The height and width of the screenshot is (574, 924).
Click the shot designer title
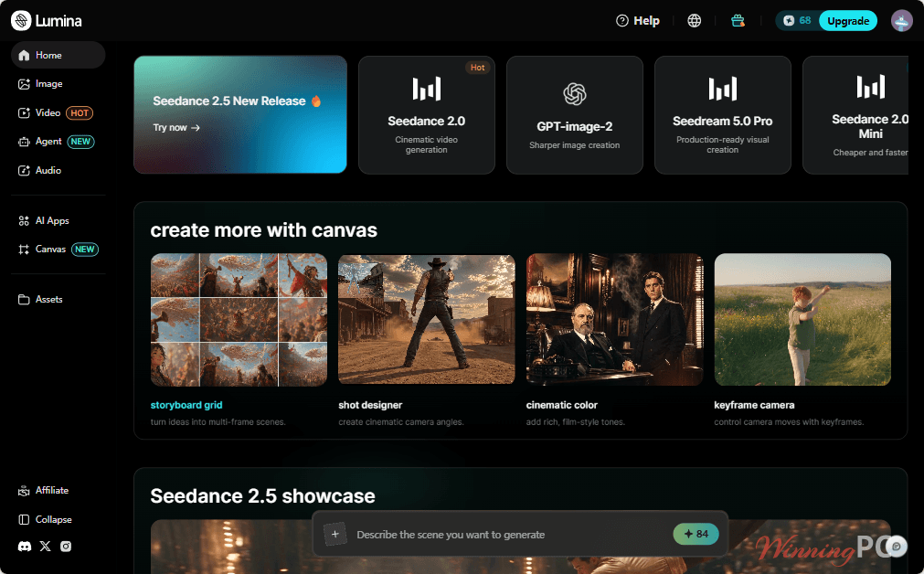[x=370, y=405]
